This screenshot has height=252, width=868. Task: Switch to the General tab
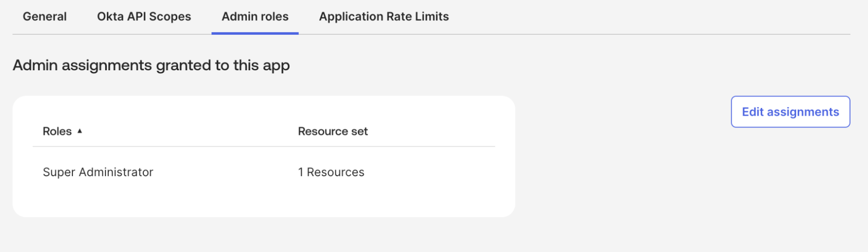[45, 16]
